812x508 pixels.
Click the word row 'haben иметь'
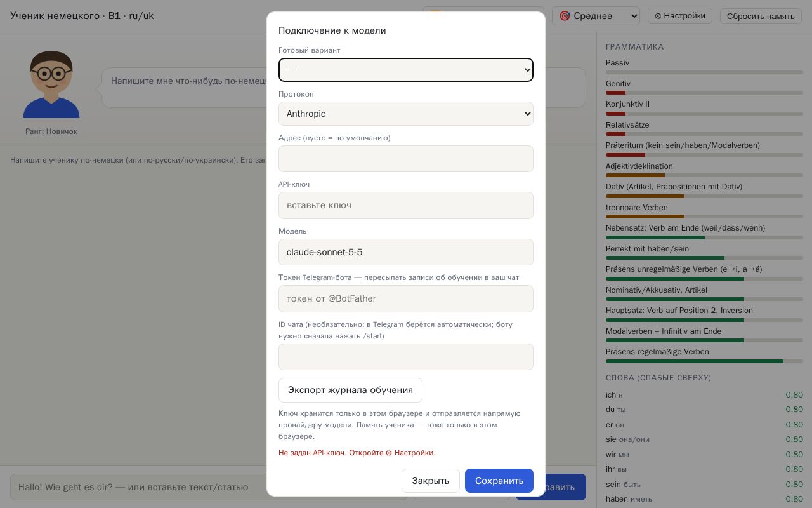(704, 499)
